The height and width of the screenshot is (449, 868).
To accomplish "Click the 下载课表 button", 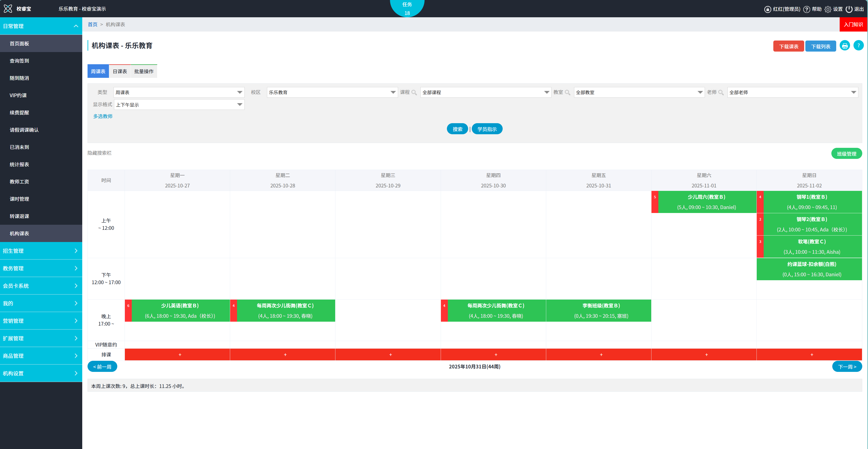I will pyautogui.click(x=788, y=47).
